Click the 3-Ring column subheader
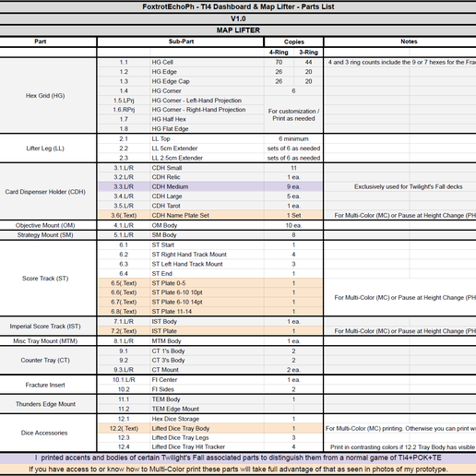476x476 pixels. 308,53
